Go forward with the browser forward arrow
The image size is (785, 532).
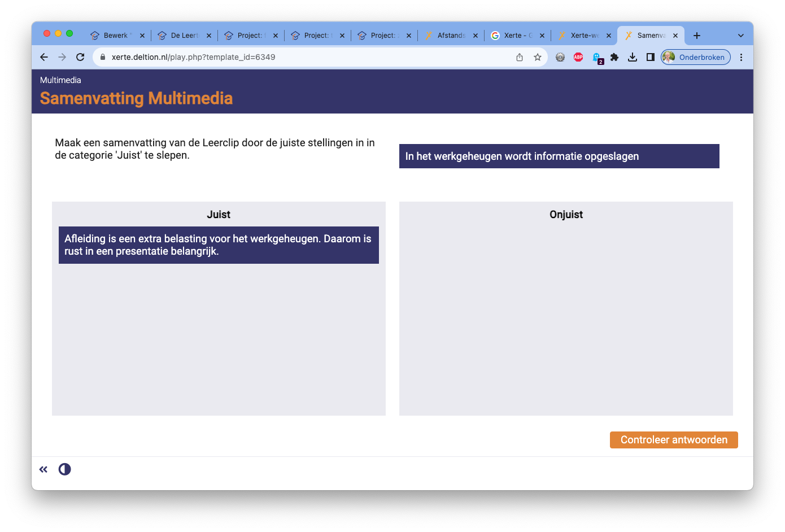pos(62,57)
